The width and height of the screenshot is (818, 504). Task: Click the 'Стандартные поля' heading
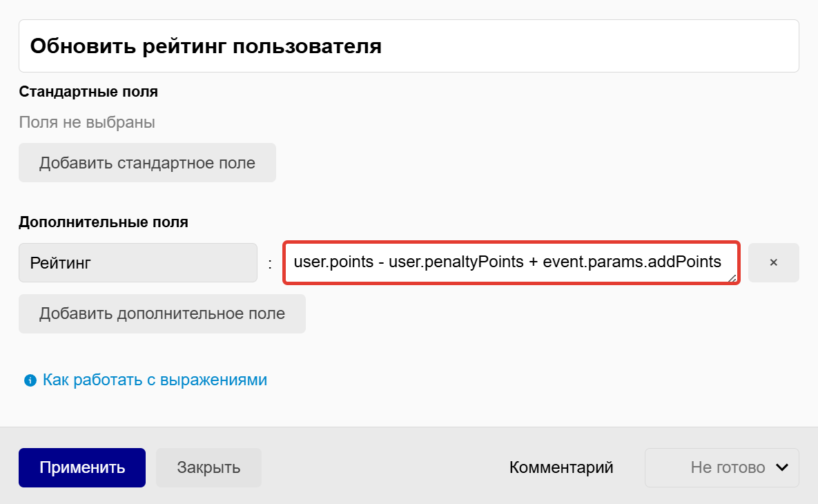coord(88,92)
